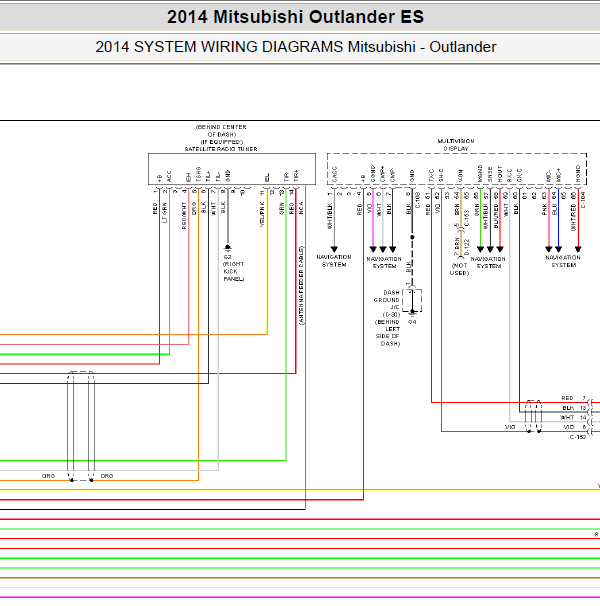The image size is (600, 606).
Task: Select the 'SNSE' pin name on display
Action: click(490, 174)
